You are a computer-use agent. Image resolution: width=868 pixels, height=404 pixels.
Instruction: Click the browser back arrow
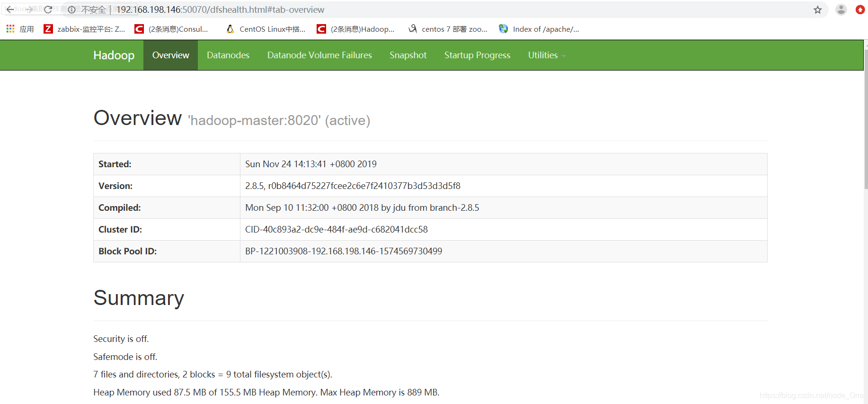click(x=10, y=9)
